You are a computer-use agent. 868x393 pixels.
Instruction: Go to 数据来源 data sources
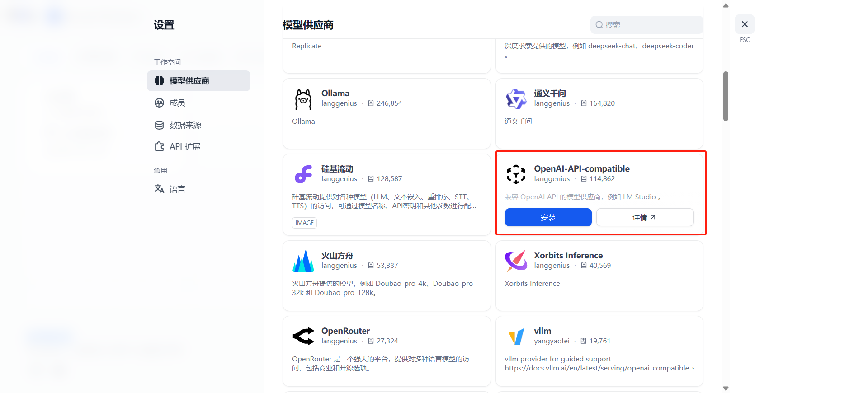pyautogui.click(x=198, y=125)
